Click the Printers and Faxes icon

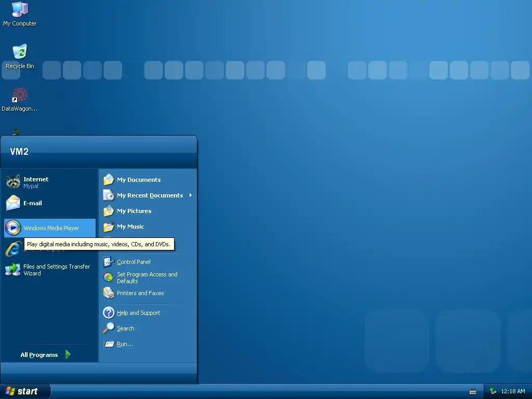109,293
